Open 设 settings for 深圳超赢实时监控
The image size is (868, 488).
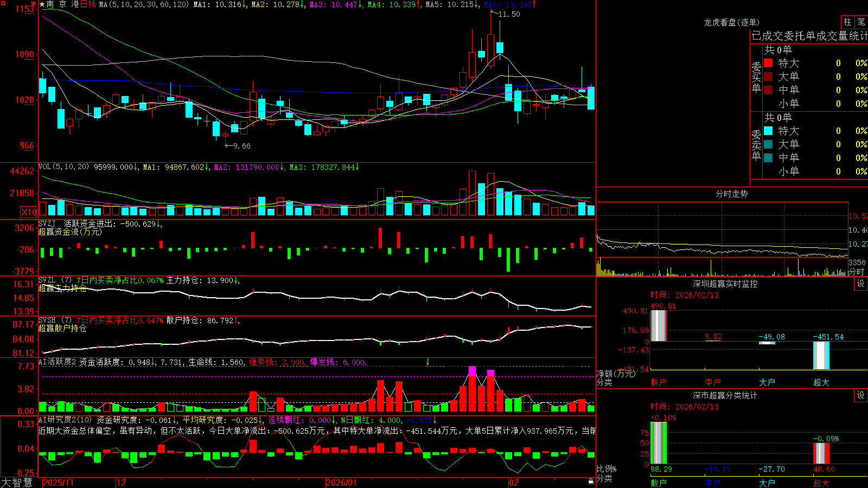tap(861, 284)
